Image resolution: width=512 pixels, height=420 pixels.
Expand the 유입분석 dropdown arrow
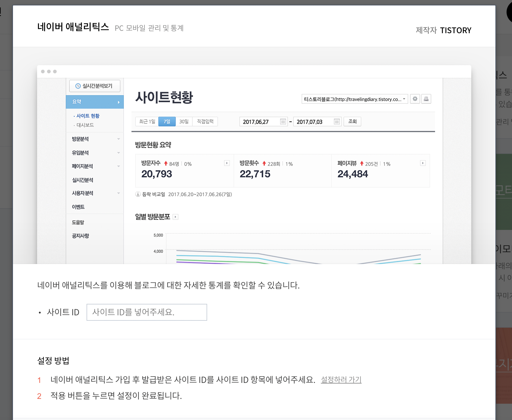(x=119, y=153)
